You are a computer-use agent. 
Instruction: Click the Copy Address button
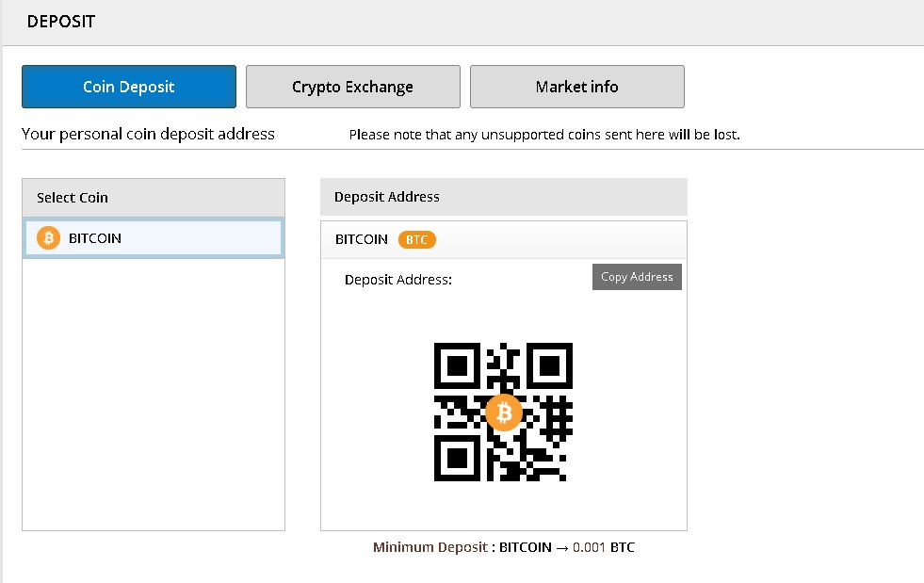click(637, 277)
